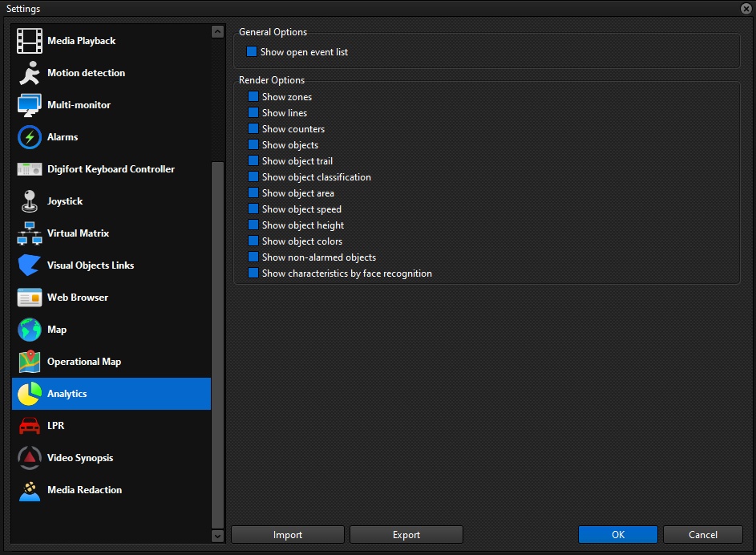Image resolution: width=756 pixels, height=555 pixels.
Task: Click the sidebar scroll down arrow
Action: click(217, 536)
